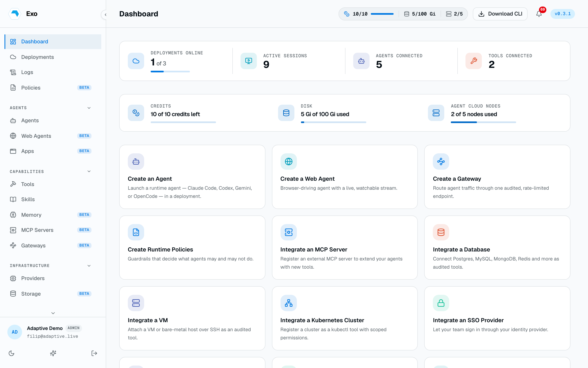The image size is (588, 368).
Task: Click the AD user avatar
Action: (x=14, y=332)
